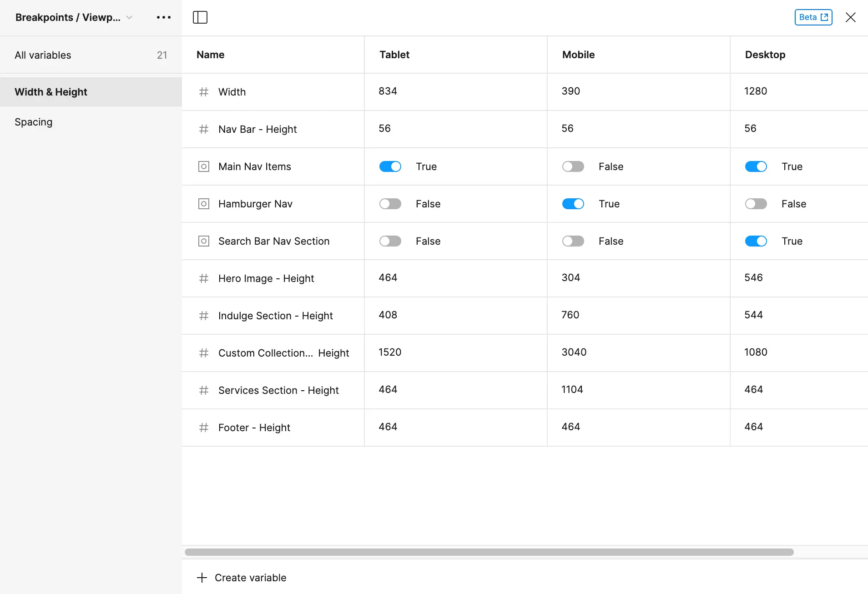Viewport: 868px width, 594px height.
Task: Click Footer Height value 464 for Desktop
Action: [753, 427]
